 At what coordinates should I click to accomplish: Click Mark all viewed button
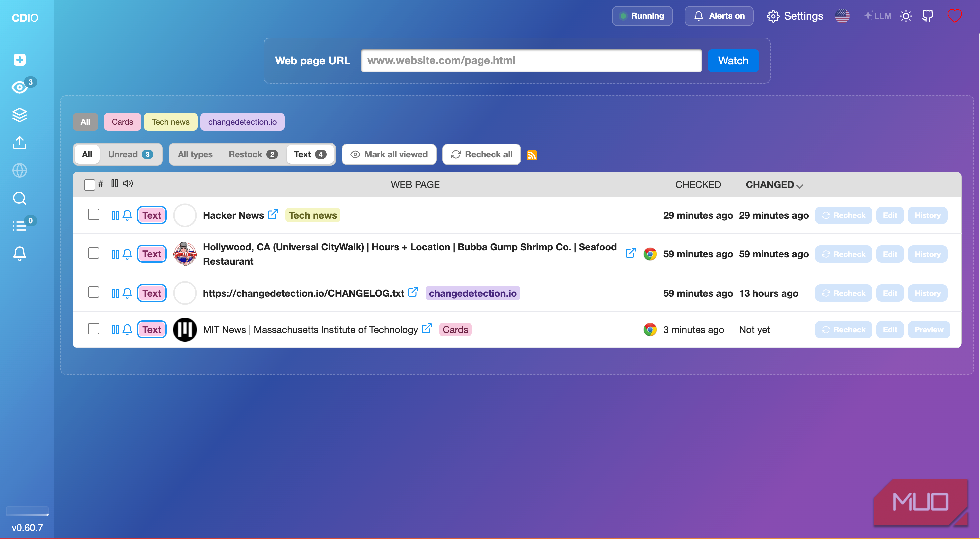[389, 154]
